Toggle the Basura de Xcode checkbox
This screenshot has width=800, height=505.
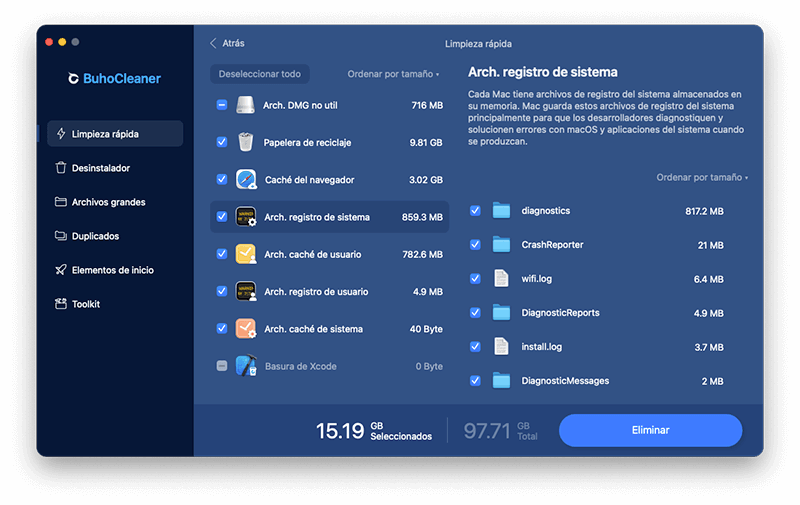click(221, 366)
